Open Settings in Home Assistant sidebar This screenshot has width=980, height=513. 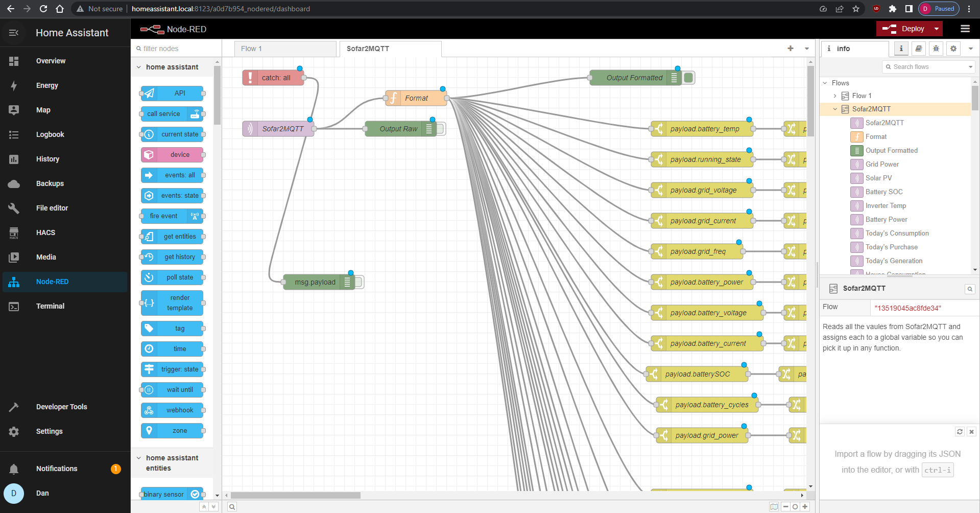(64, 431)
